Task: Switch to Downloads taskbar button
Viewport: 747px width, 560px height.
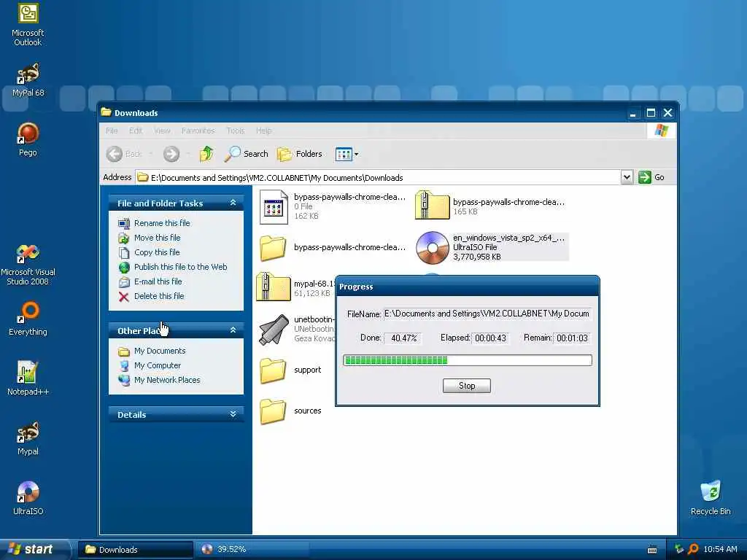Action: tap(135, 550)
